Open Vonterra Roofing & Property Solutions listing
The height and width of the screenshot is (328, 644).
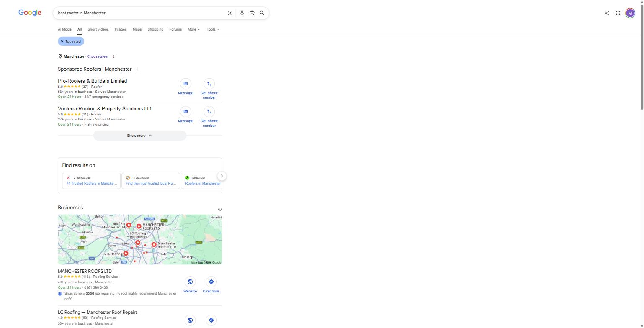click(x=105, y=109)
